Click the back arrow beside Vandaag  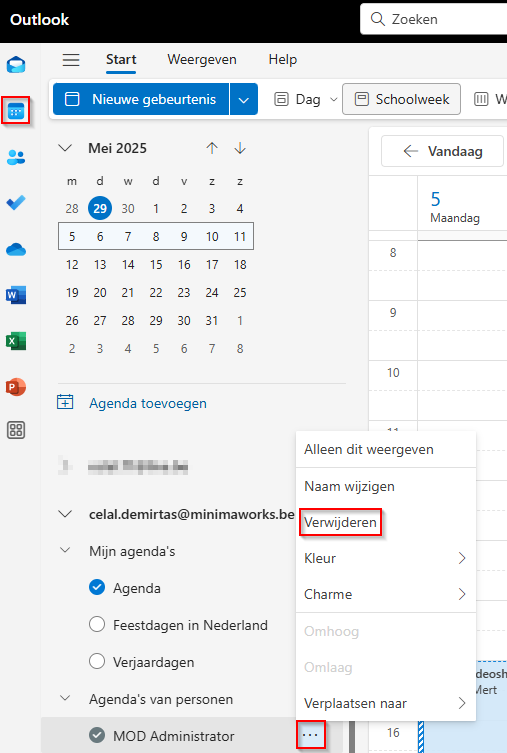[x=410, y=151]
